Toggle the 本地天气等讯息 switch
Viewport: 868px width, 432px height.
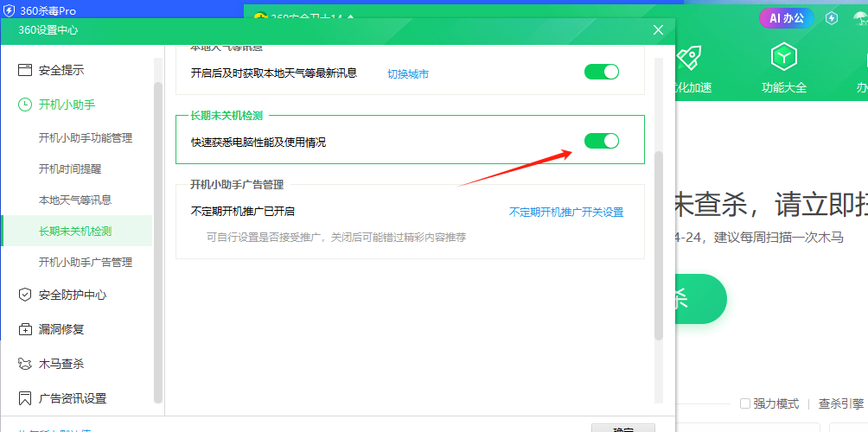(602, 72)
